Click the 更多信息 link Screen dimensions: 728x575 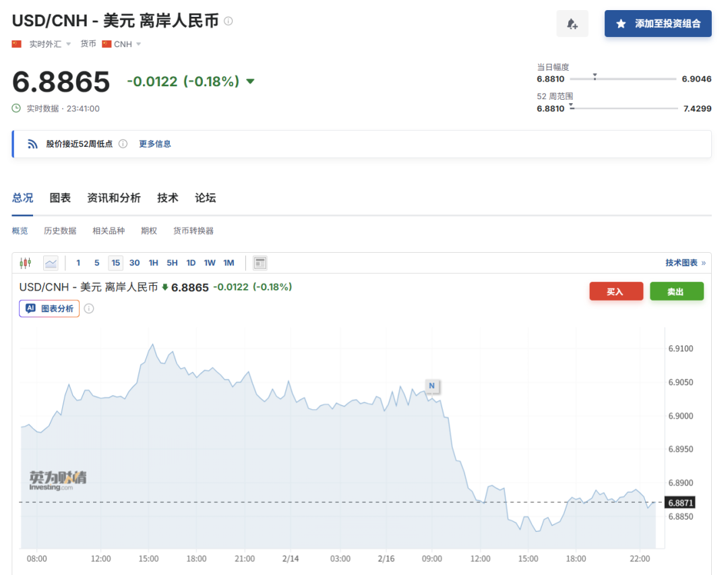pos(155,144)
